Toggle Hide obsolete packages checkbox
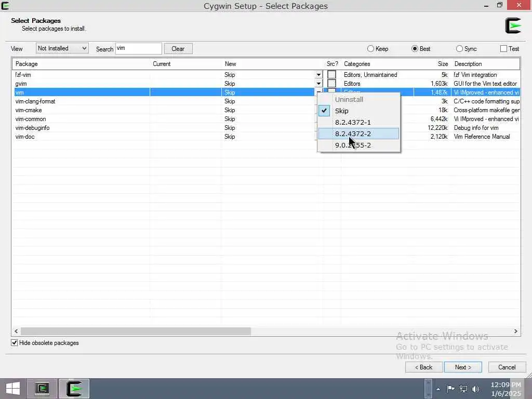The width and height of the screenshot is (532, 399). [x=14, y=343]
